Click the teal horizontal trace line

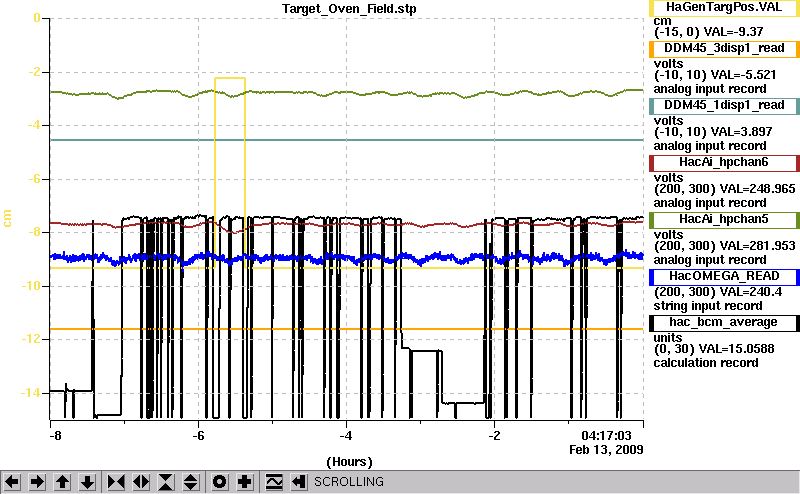(x=347, y=140)
